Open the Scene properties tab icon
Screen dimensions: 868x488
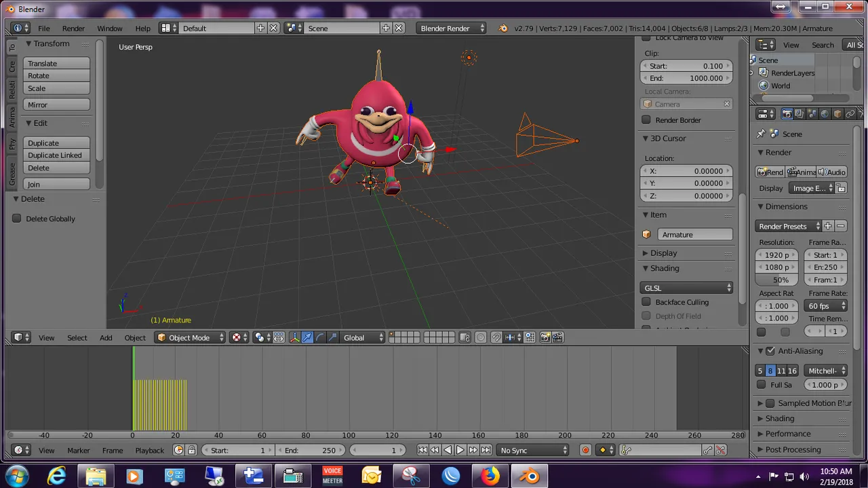pos(812,114)
